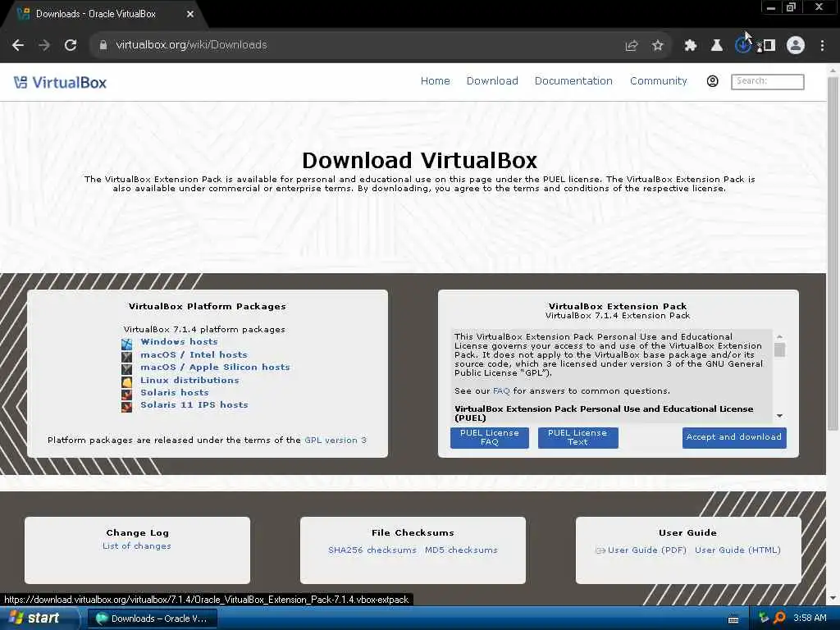Click the macOS / Intel hosts icon

point(126,356)
